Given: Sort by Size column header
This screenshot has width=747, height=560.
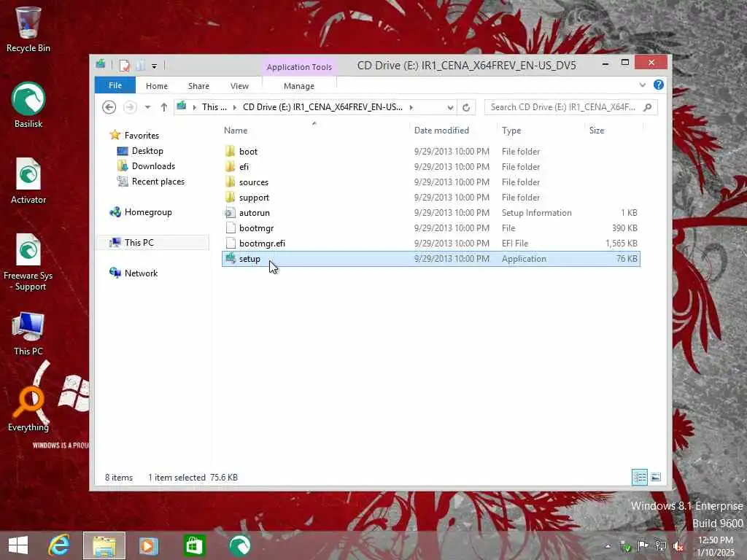Looking at the screenshot, I should coord(597,130).
